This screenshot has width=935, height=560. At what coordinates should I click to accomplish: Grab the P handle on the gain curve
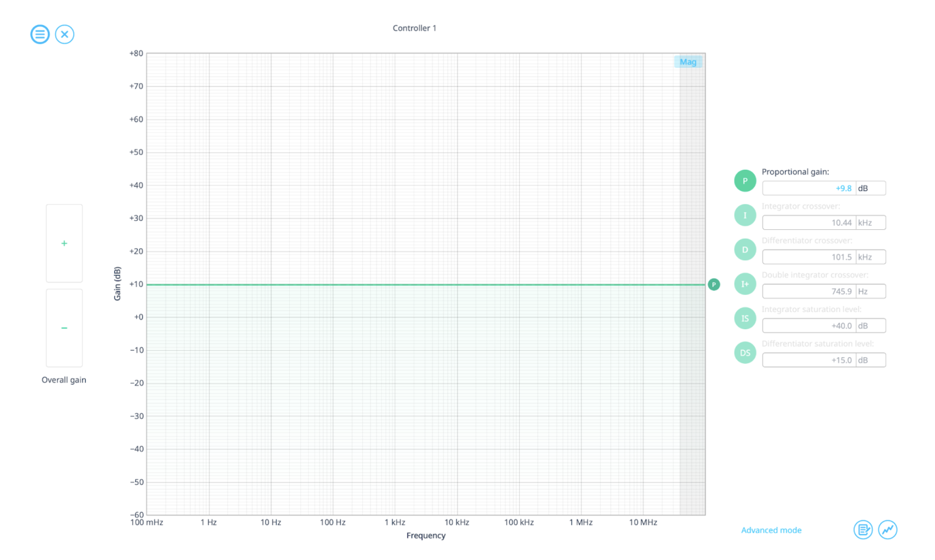point(714,285)
